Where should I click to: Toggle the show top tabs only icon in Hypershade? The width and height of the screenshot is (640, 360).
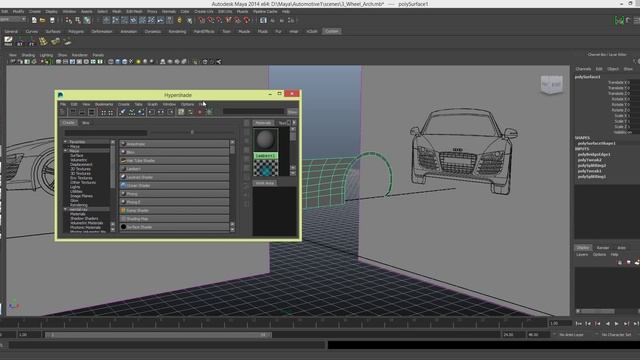pyautogui.click(x=73, y=112)
